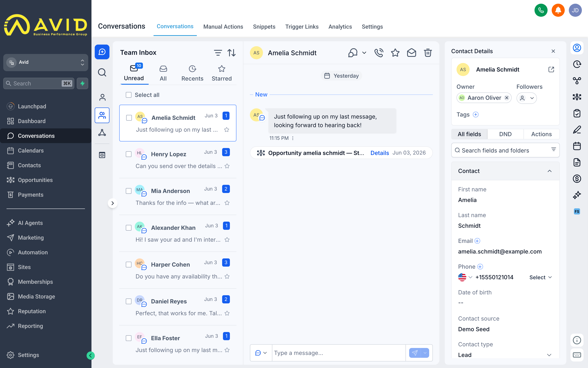Screen dimensions: 588x368
Task: Open the tasks clipboard icon in right rail
Action: click(577, 113)
